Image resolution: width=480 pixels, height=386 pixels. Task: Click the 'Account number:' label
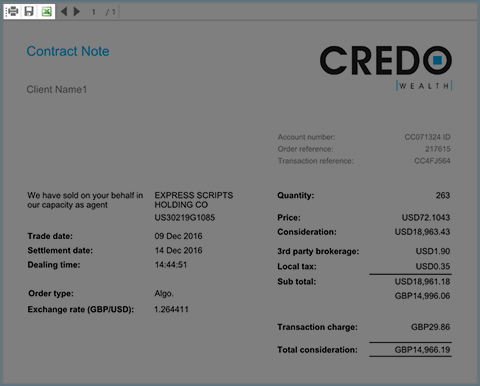pos(306,137)
